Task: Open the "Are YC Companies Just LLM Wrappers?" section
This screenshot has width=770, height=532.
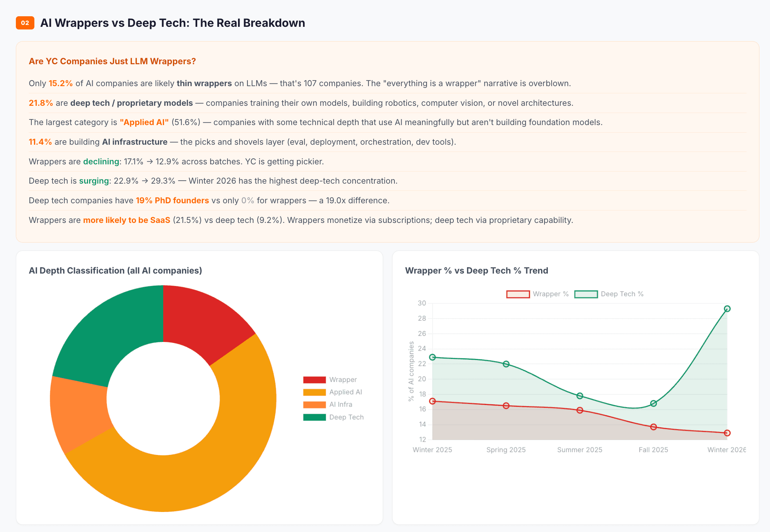Action: [112, 61]
